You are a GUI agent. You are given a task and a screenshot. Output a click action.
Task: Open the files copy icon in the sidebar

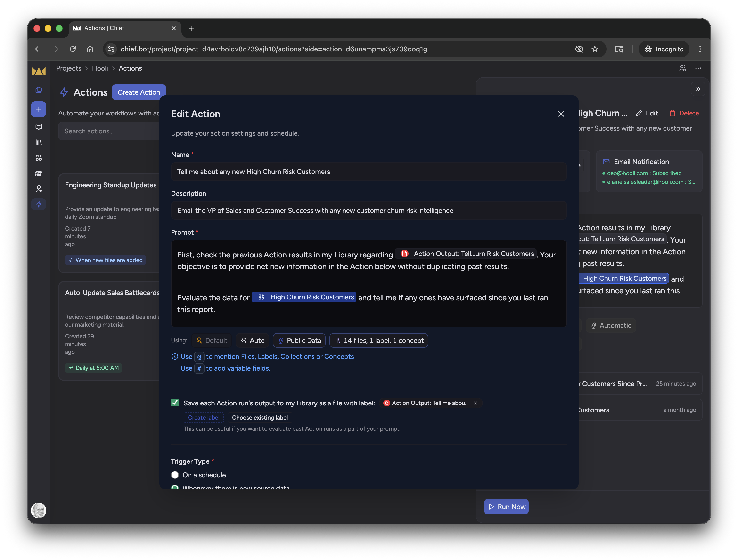click(x=39, y=90)
